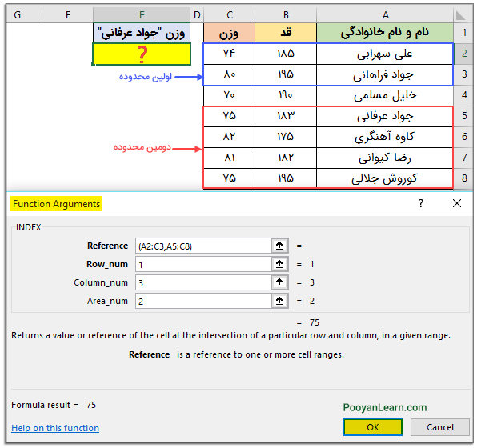Click inside the Column_num input field
This screenshot has width=481, height=448.
pos(203,282)
